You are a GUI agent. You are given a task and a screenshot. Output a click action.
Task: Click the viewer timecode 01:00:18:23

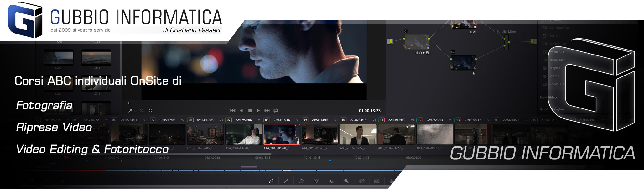coord(370,111)
